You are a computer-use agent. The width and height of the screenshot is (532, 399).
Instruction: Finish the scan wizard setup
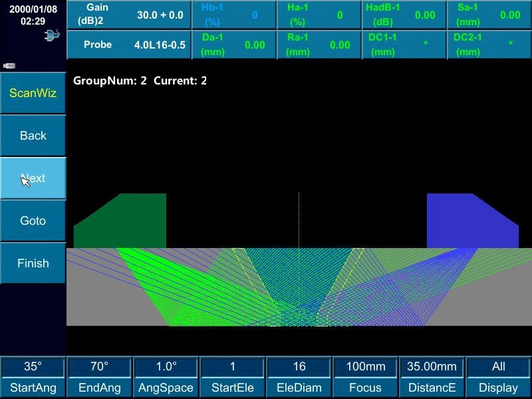tap(33, 263)
